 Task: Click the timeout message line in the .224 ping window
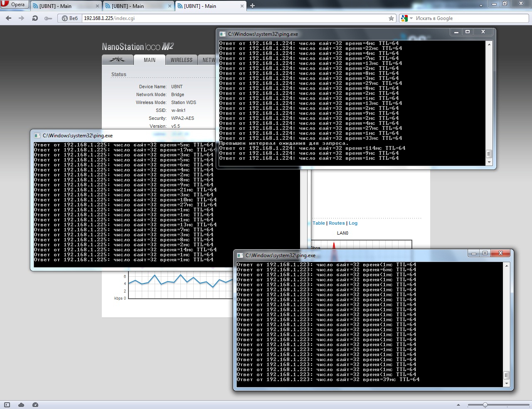[284, 143]
